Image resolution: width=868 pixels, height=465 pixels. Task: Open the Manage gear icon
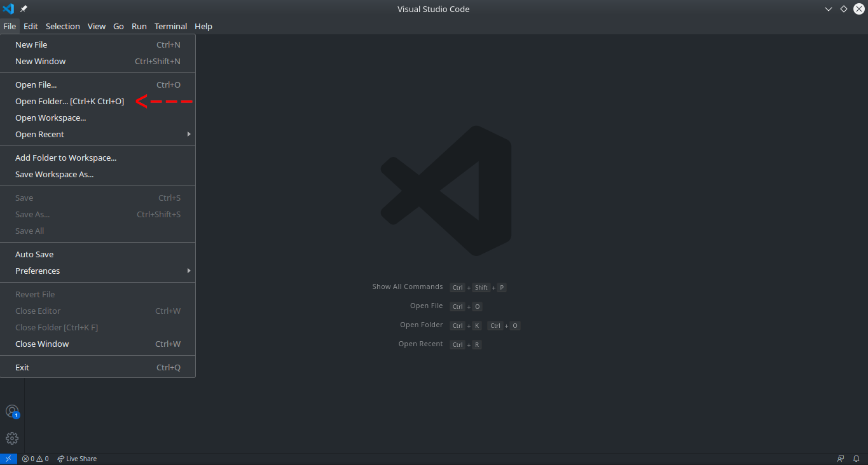(12, 438)
